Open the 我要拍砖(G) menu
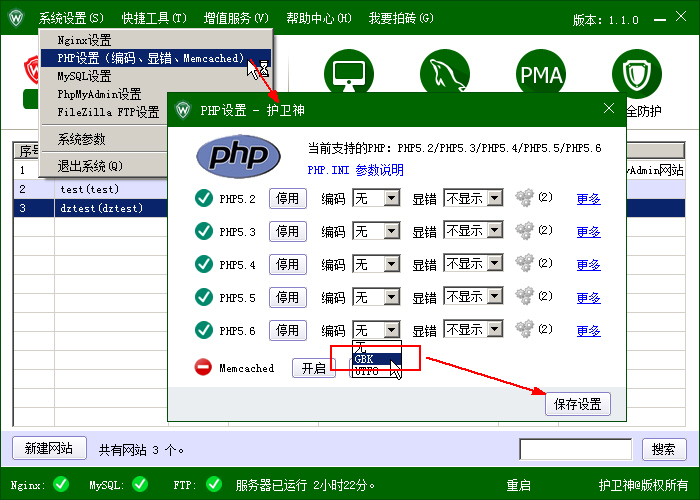Screen dimensions: 700x500 tap(401, 18)
